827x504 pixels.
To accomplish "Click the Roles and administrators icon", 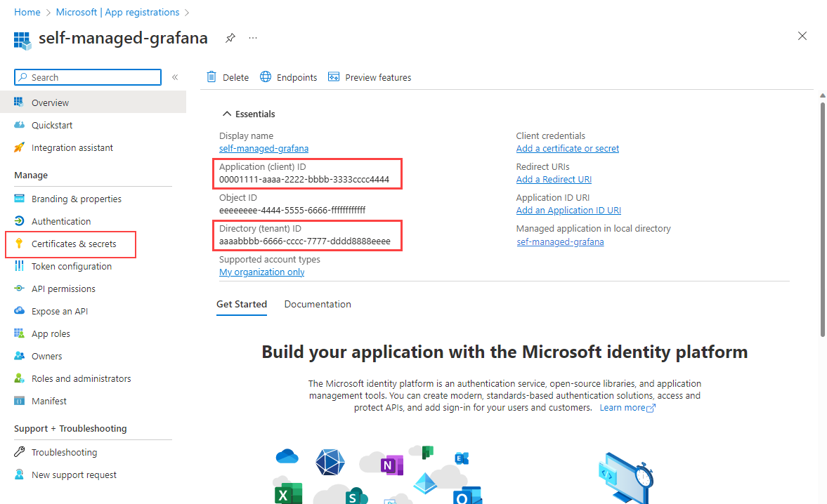I will point(19,378).
